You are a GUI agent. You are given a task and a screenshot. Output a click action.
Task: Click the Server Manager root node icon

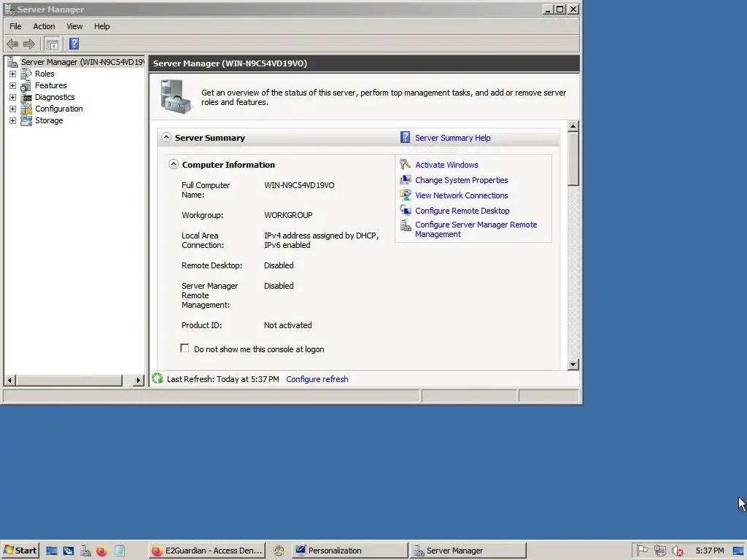coord(12,62)
